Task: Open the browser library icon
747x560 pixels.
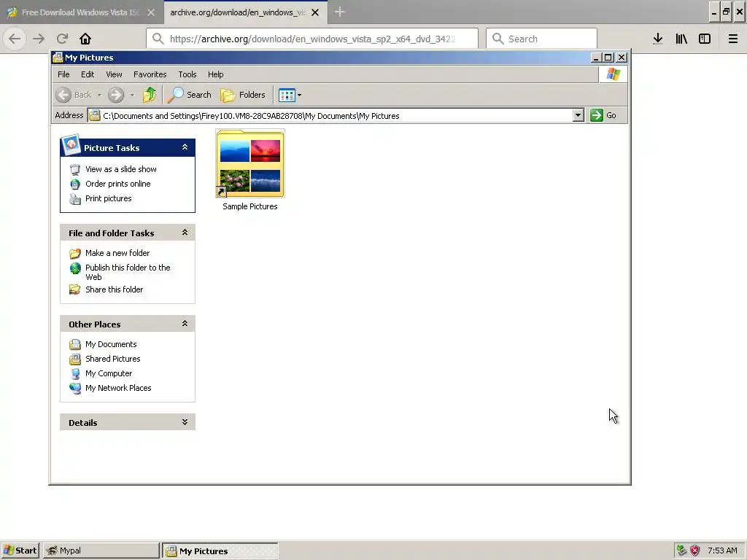Action: click(681, 39)
